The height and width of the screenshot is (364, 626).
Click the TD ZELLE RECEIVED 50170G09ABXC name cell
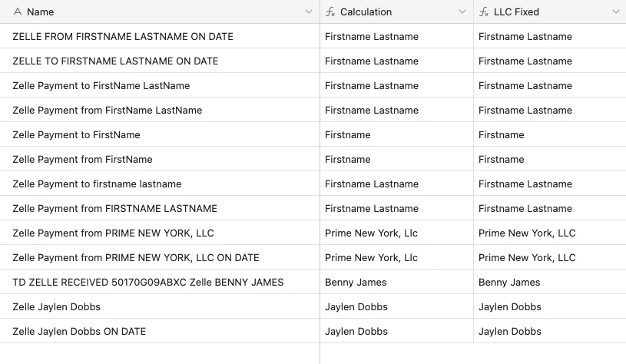[x=160, y=282]
